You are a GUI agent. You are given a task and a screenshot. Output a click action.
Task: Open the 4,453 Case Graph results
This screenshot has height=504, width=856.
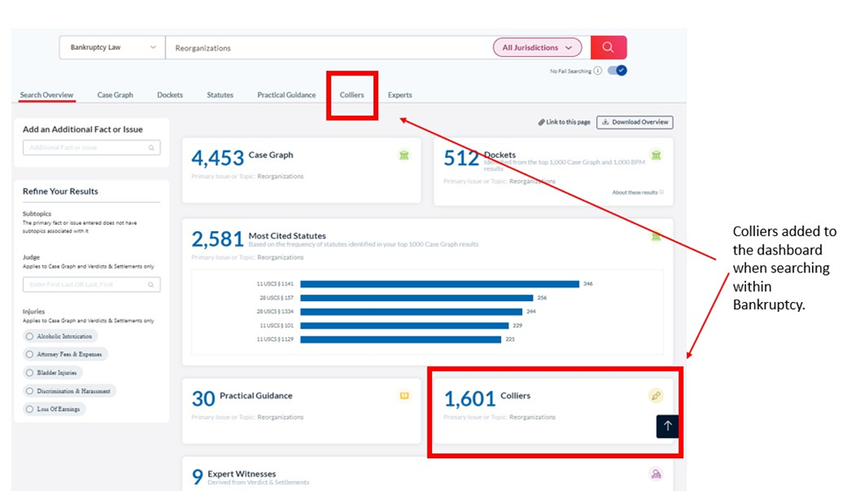tap(217, 158)
